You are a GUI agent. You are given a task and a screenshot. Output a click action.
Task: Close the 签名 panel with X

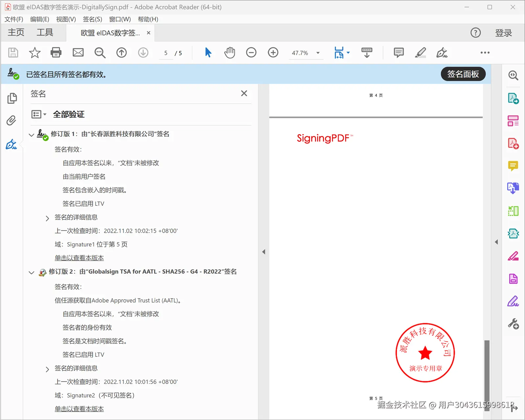click(244, 94)
